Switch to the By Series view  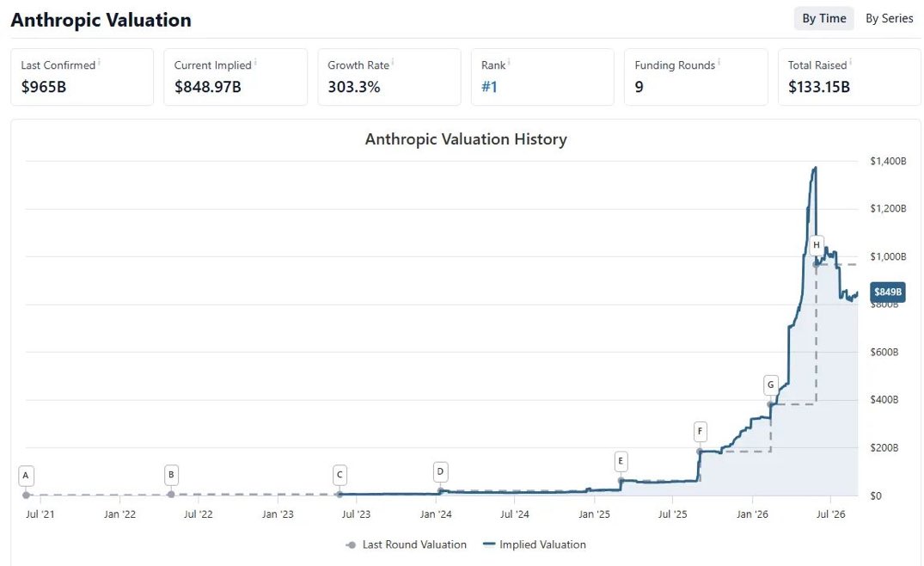tap(890, 19)
